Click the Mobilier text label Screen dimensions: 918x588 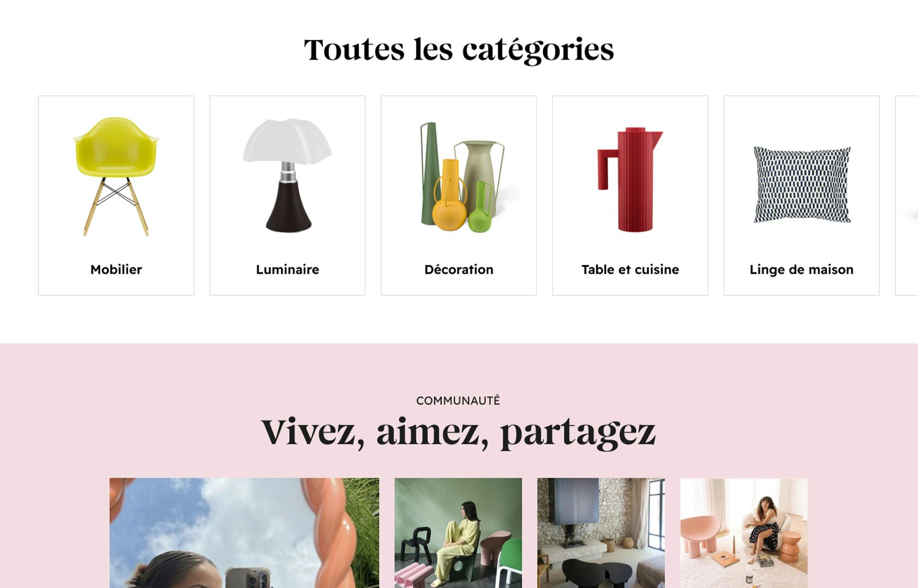coord(116,270)
